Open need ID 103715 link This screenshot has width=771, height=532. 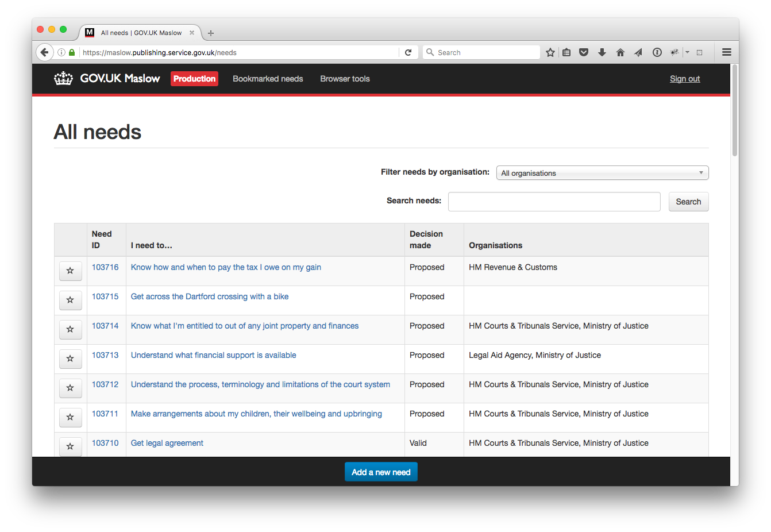click(x=105, y=296)
